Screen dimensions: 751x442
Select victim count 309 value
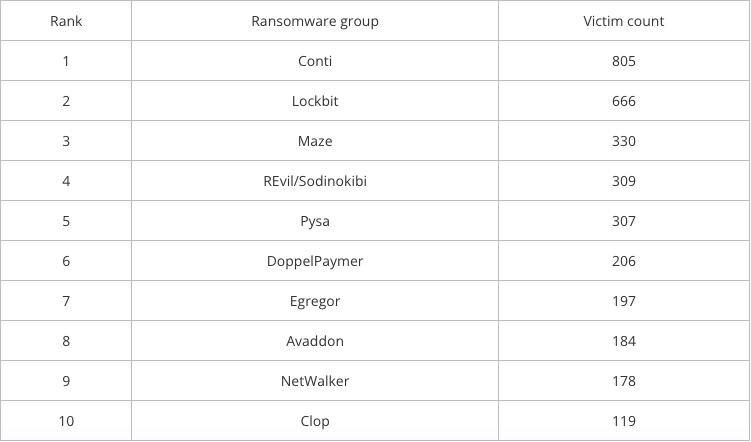[x=624, y=181]
